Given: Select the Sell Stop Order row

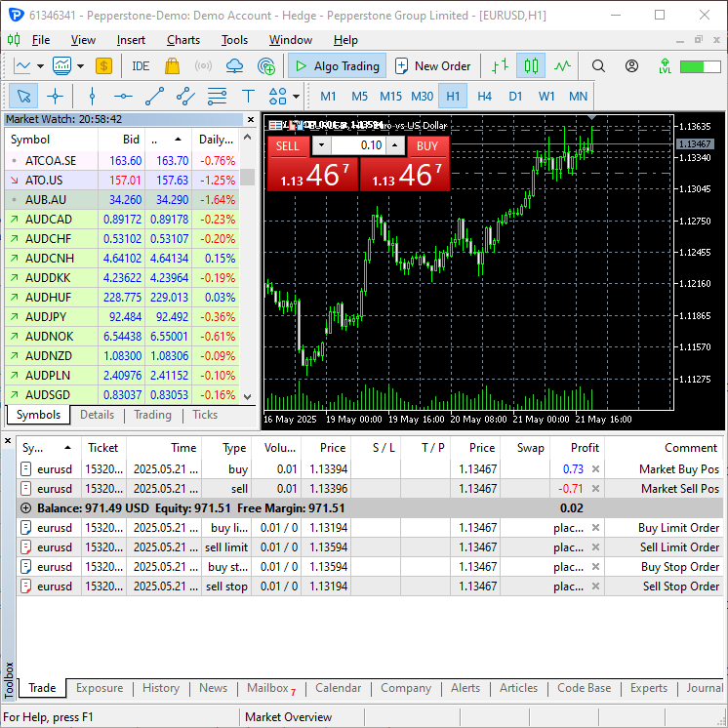Looking at the screenshot, I should [370, 586].
